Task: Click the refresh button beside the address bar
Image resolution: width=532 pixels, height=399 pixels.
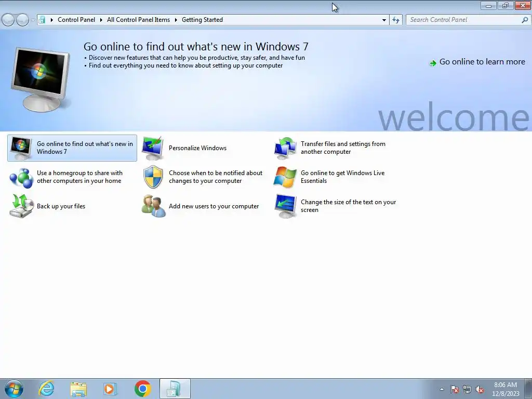Action: [395, 20]
